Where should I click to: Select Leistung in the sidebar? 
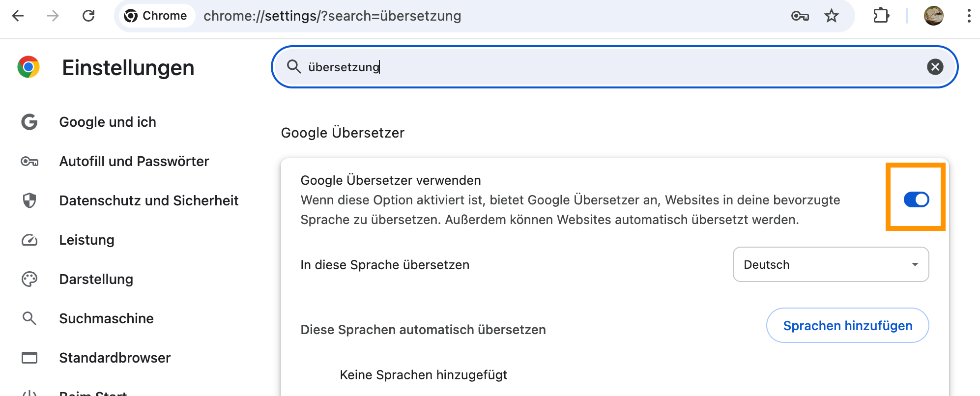pos(86,240)
